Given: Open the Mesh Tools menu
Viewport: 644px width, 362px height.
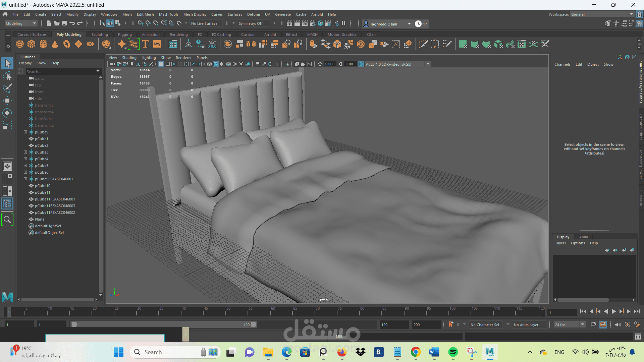Looking at the screenshot, I should click(x=168, y=14).
